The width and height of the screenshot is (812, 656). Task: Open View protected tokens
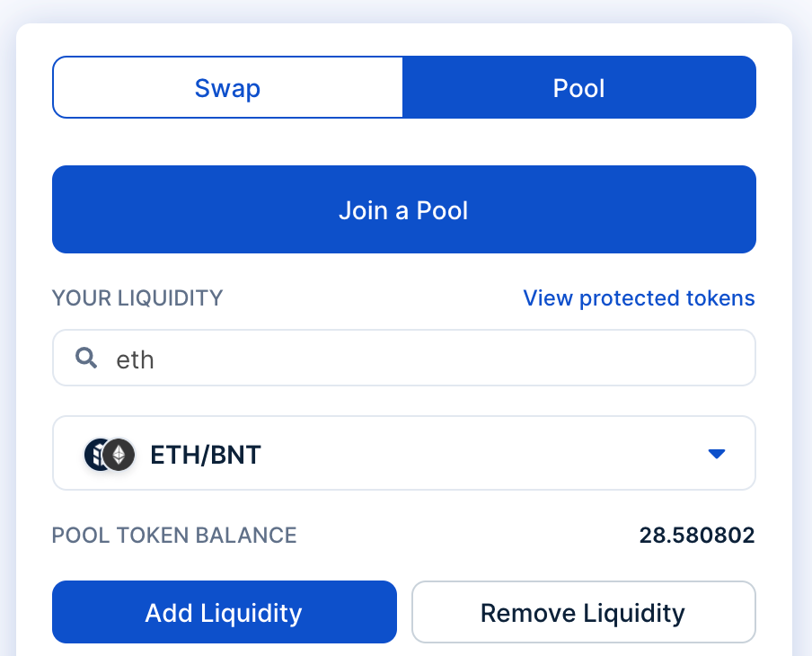coord(639,297)
